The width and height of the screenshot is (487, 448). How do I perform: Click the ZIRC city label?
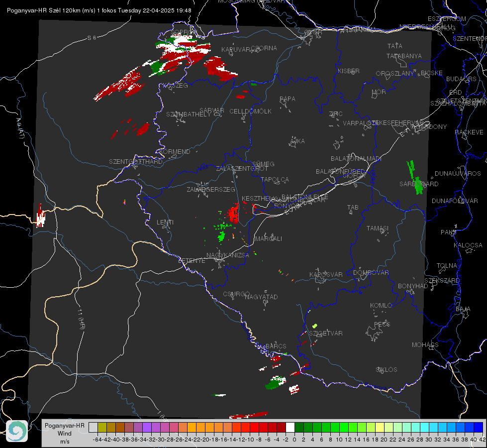pyautogui.click(x=336, y=114)
